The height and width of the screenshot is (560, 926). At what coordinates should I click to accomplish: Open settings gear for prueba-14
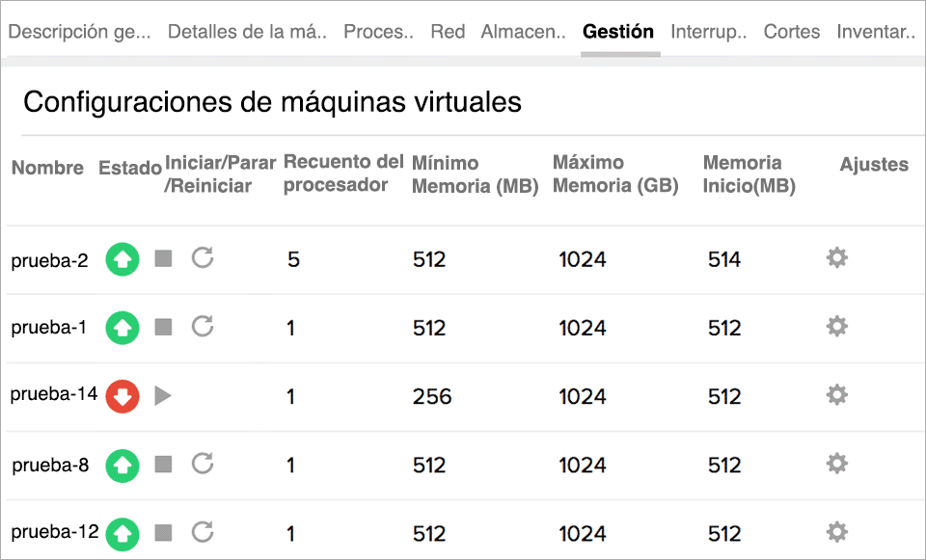837,395
